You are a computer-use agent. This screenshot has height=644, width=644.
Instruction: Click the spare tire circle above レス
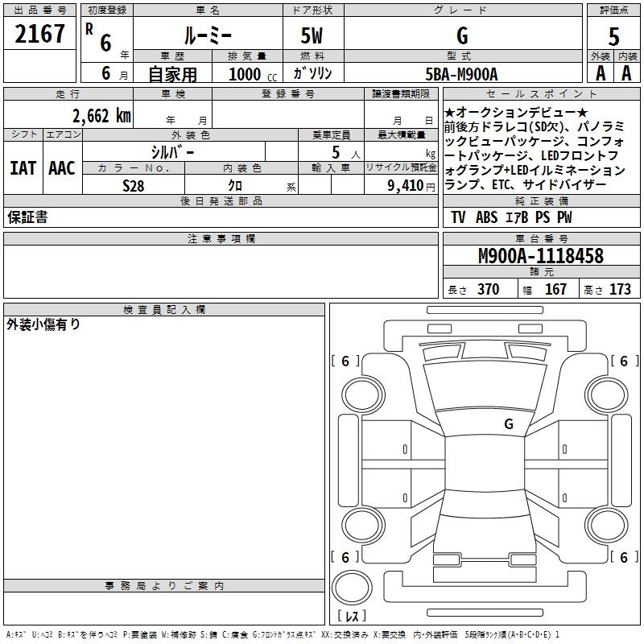point(352,588)
